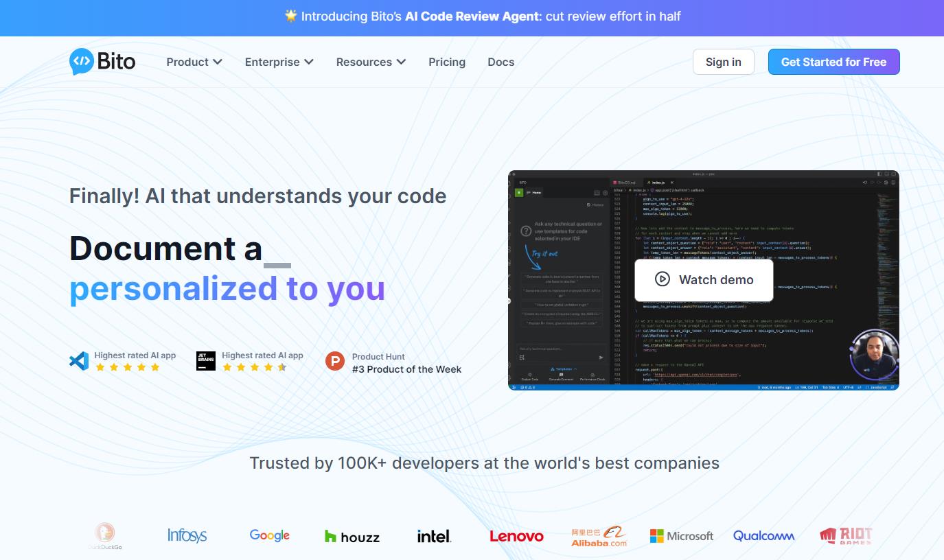
Task: Click Get Started for Free
Action: [833, 62]
